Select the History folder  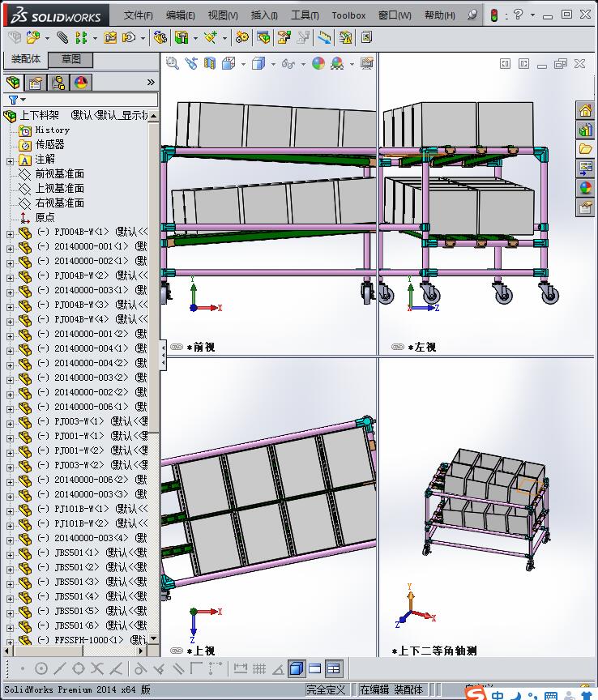(52, 130)
